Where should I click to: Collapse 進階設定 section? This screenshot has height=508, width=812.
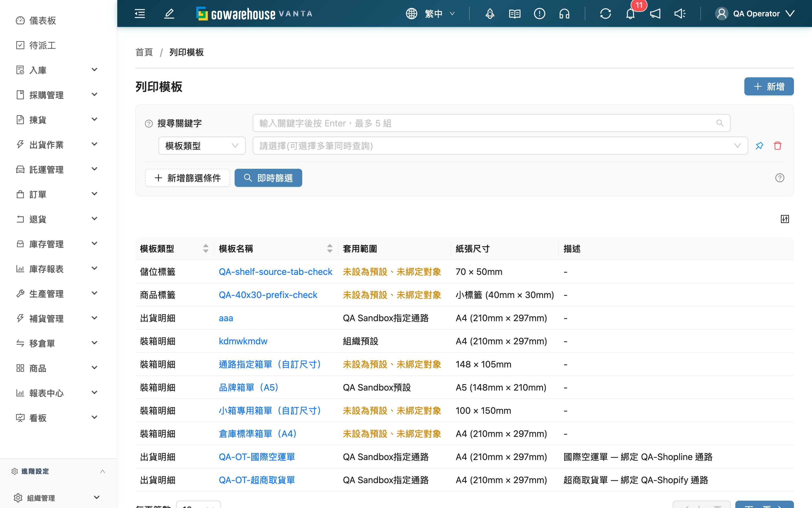click(x=58, y=471)
